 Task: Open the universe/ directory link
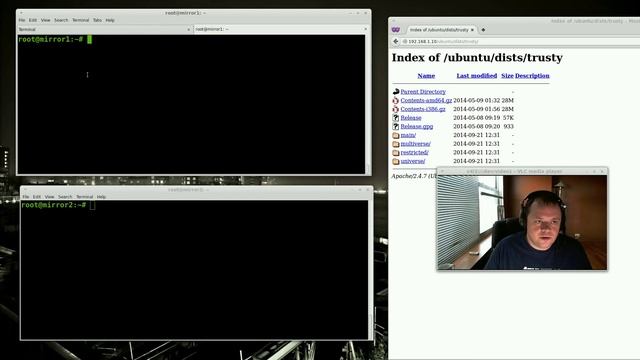point(413,161)
